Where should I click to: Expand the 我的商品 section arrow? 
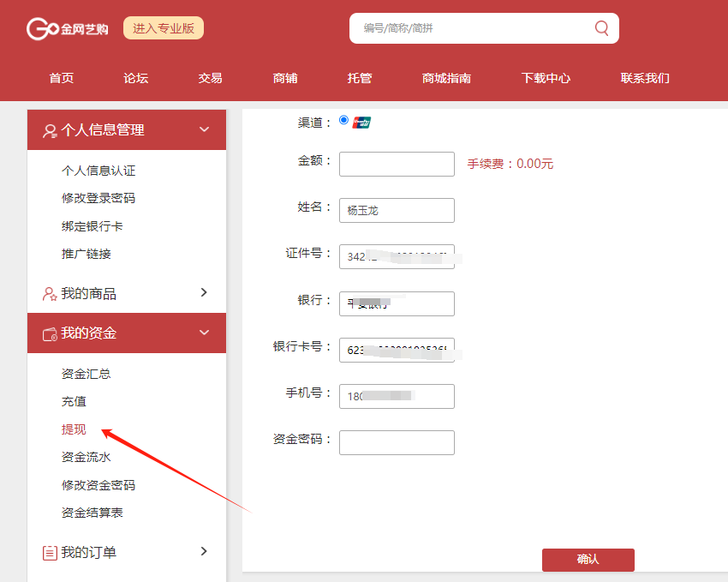point(204,293)
